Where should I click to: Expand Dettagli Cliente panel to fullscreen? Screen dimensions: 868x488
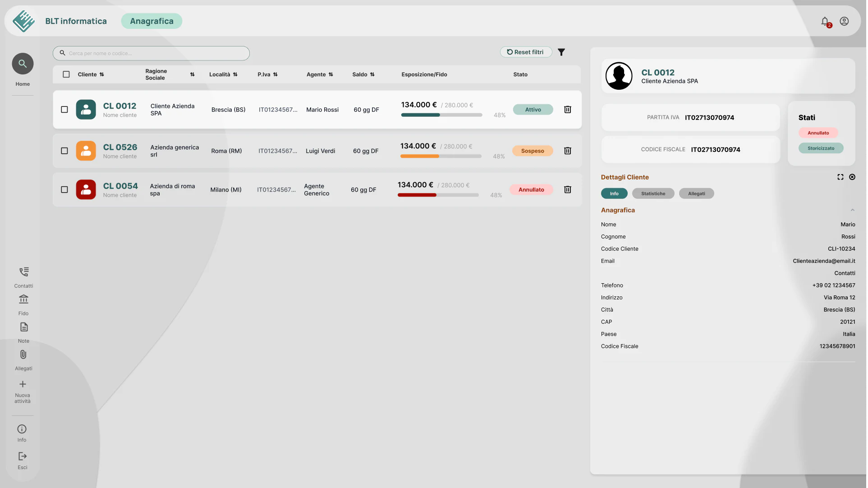pyautogui.click(x=840, y=177)
